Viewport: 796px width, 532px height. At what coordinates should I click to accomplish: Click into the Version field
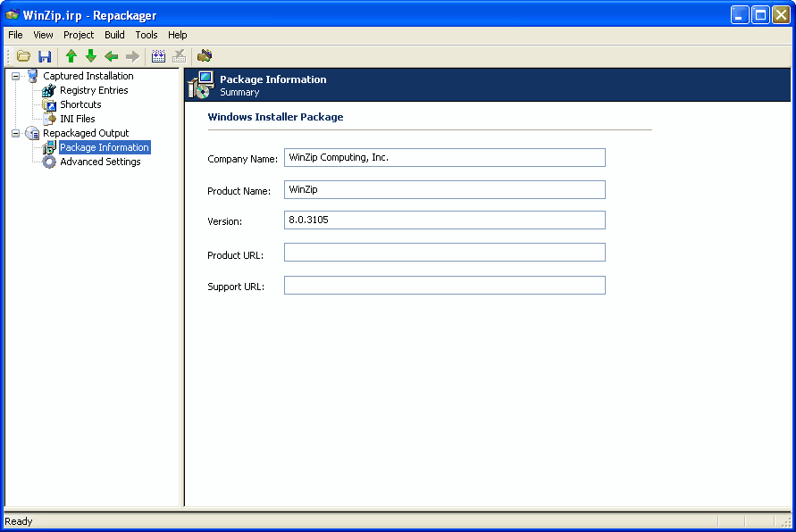[444, 220]
